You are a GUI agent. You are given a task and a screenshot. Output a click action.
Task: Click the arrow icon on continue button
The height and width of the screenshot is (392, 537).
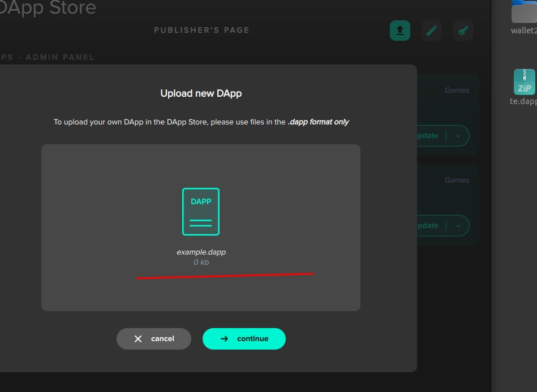pyautogui.click(x=224, y=338)
